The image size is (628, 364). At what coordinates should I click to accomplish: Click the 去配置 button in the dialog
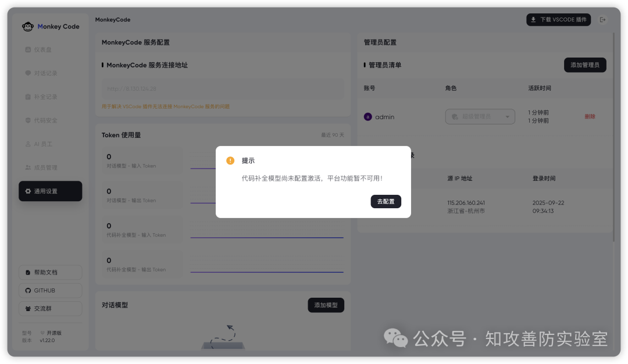click(386, 201)
